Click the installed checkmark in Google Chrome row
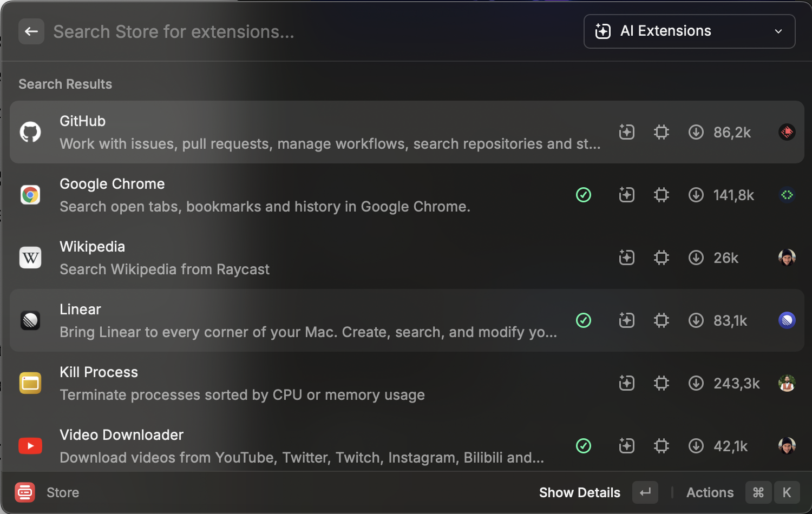This screenshot has width=812, height=514. tap(584, 195)
